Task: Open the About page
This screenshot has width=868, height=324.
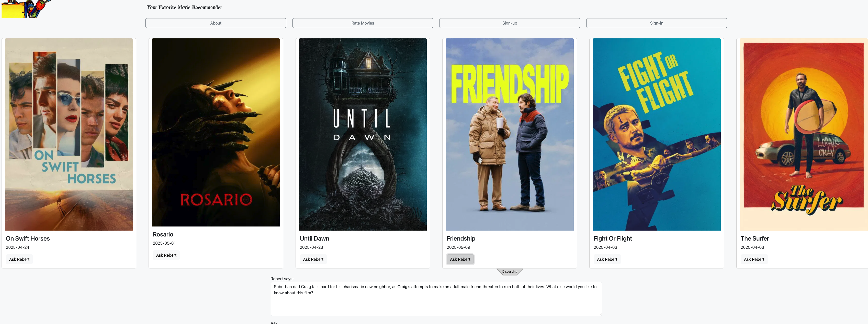Action: tap(216, 23)
